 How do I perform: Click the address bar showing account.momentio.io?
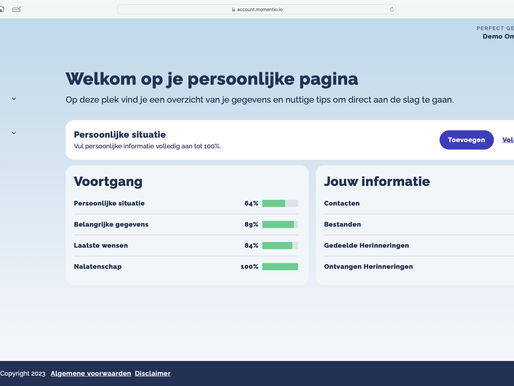(257, 9)
